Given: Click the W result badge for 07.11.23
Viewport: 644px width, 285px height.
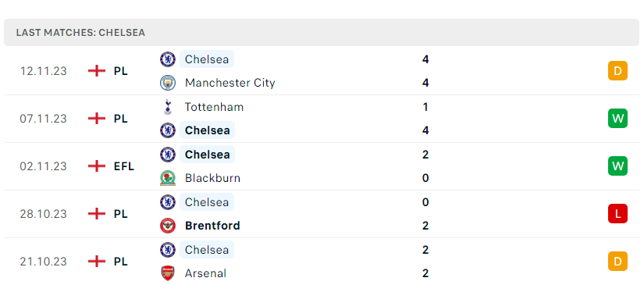Looking at the screenshot, I should click(617, 118).
